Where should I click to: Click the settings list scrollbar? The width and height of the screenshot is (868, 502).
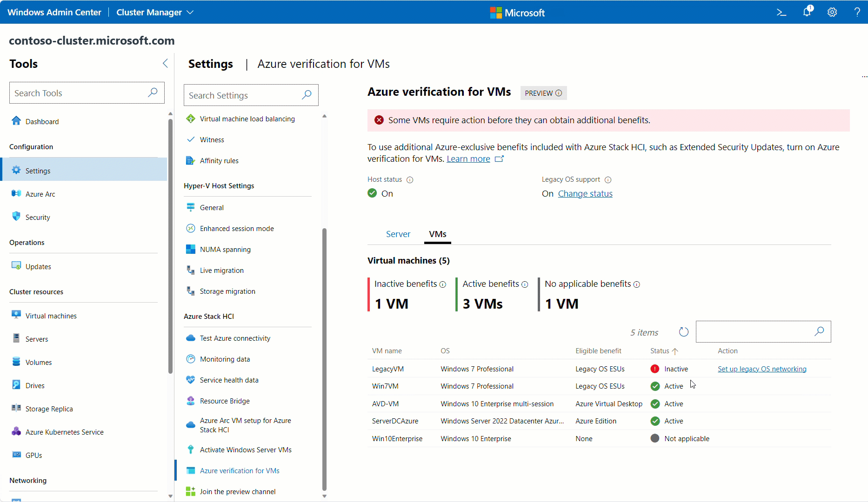coord(324,358)
